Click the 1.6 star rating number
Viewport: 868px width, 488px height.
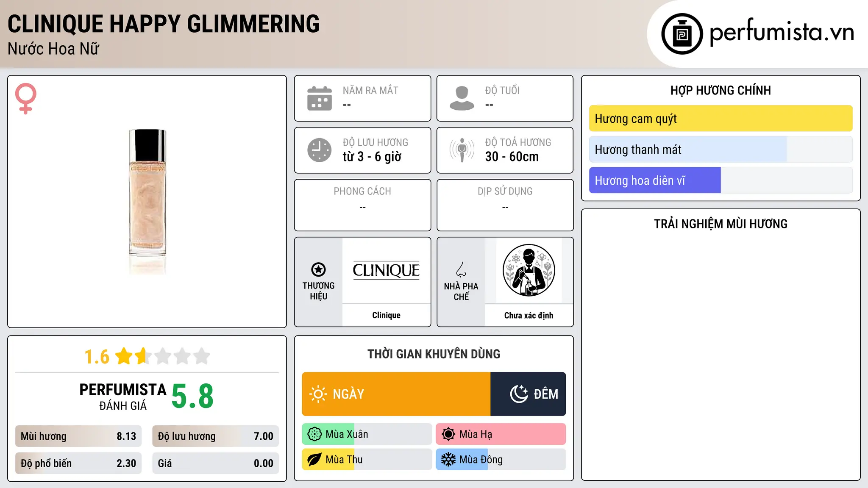pos(97,357)
